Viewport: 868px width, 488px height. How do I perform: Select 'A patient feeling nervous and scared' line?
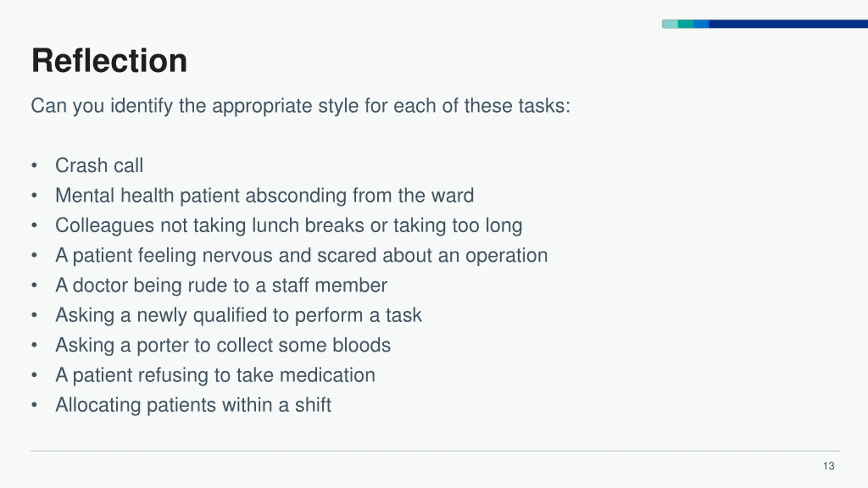pyautogui.click(x=301, y=255)
